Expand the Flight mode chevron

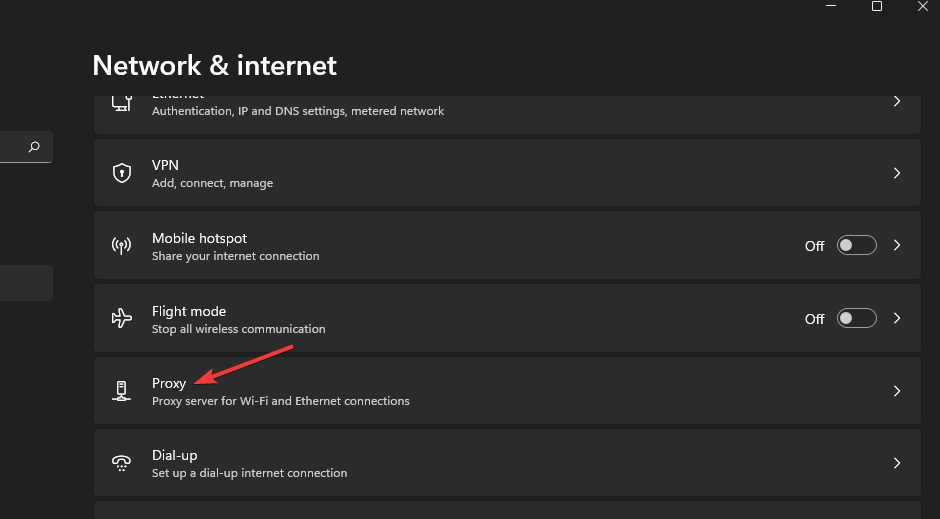[897, 318]
